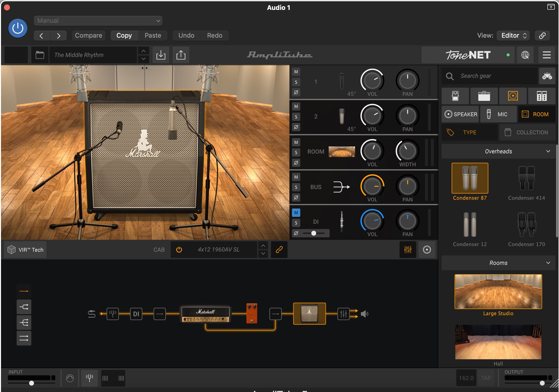The image size is (559, 392).
Task: Open the Manual preset dropdown
Action: 98,21
